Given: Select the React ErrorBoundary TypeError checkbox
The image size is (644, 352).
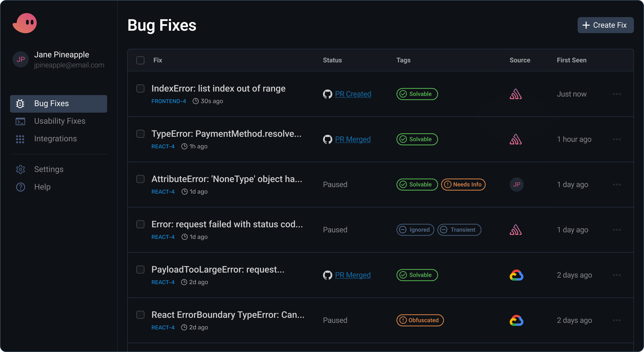Looking at the screenshot, I should (140, 315).
